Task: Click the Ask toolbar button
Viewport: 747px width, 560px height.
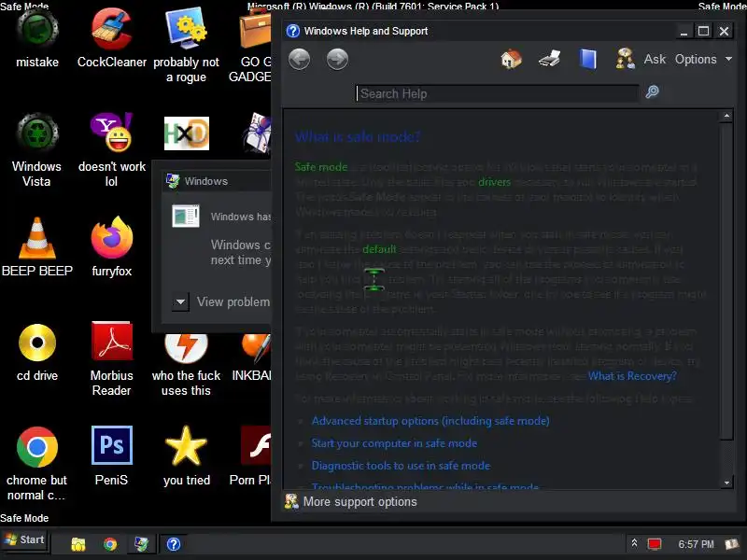Action: coord(641,60)
